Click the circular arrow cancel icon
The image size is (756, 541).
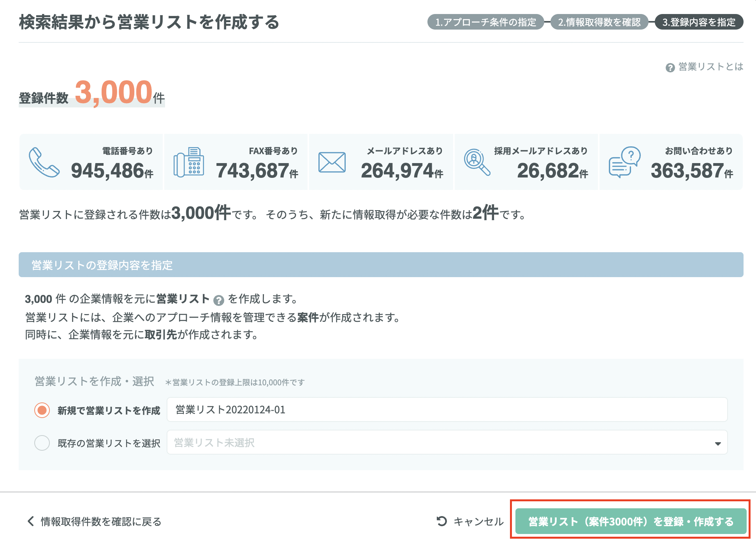point(442,521)
